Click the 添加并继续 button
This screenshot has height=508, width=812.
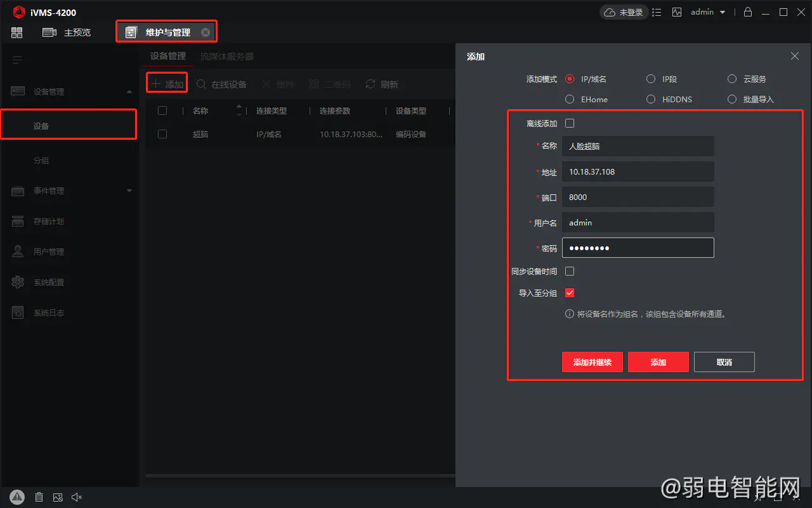(x=593, y=362)
